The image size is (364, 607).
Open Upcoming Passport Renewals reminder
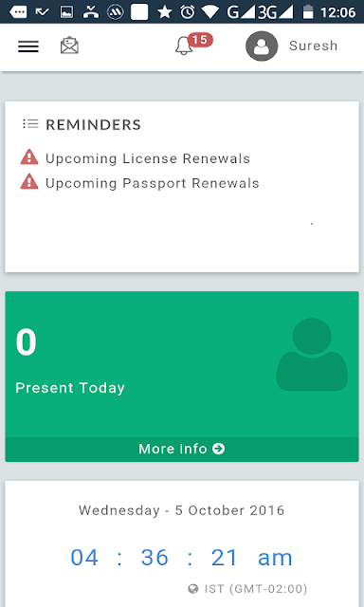(153, 183)
